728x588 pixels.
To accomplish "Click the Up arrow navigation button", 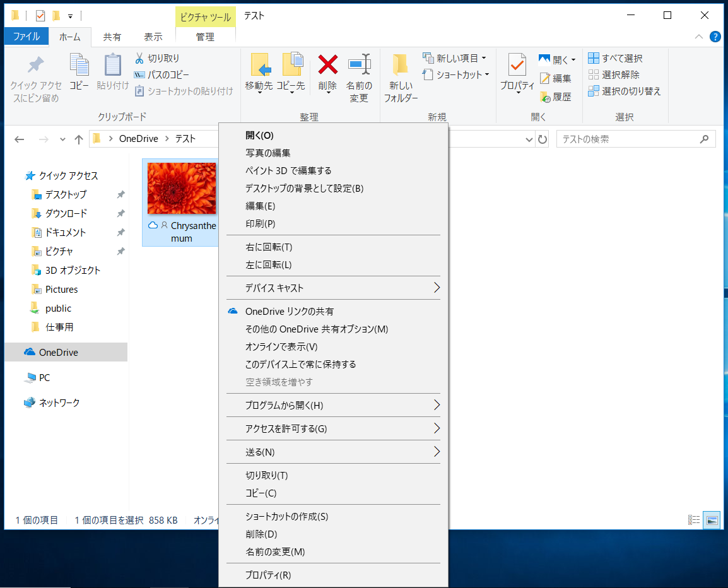I will point(79,139).
